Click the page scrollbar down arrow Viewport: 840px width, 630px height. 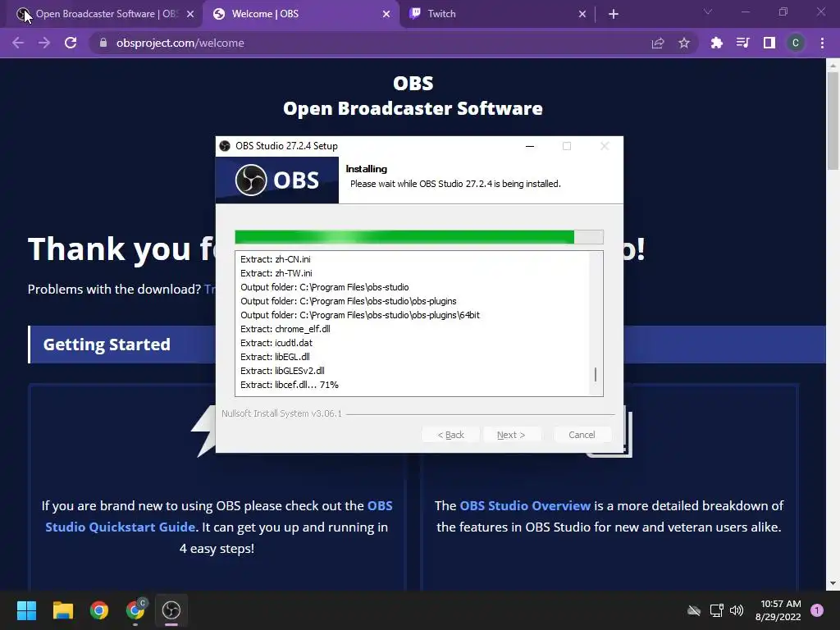[x=833, y=583]
